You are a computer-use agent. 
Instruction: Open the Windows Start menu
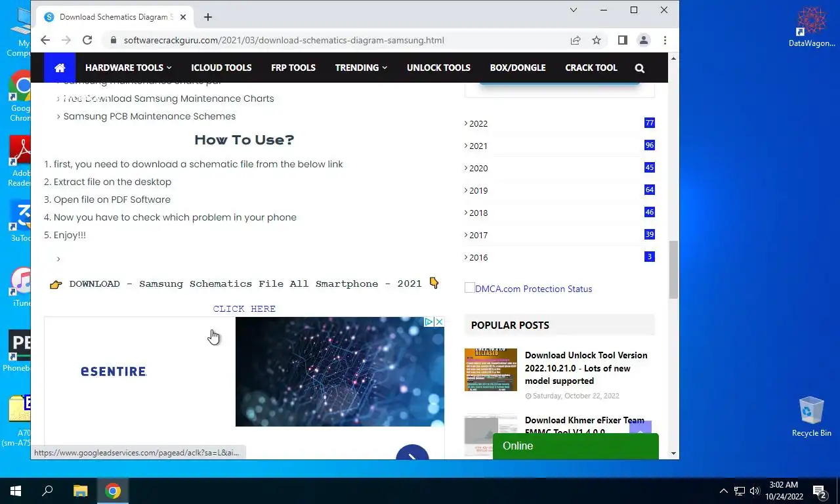pyautogui.click(x=16, y=490)
